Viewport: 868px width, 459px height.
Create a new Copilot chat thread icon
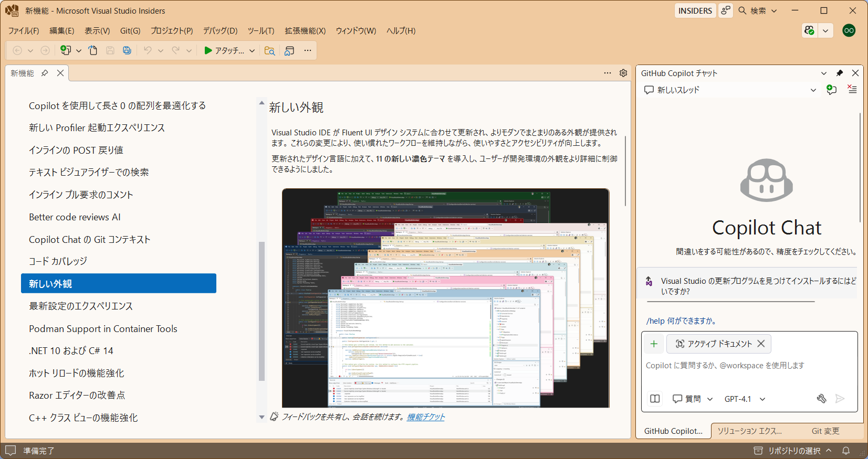(x=831, y=90)
